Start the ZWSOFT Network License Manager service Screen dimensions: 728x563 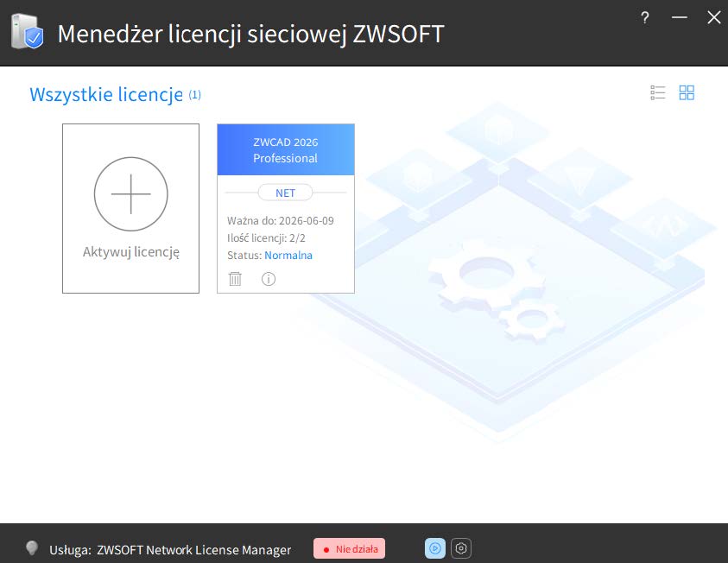pos(435,548)
